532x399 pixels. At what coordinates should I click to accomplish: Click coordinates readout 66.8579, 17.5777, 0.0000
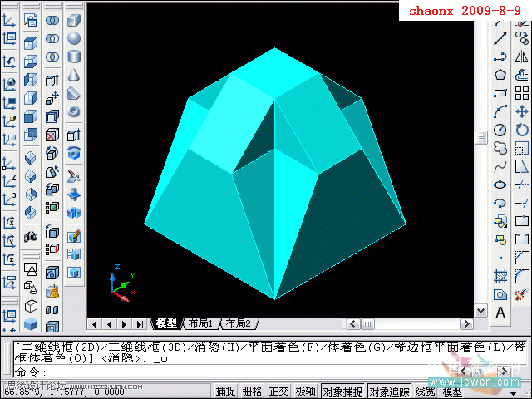[x=65, y=392]
